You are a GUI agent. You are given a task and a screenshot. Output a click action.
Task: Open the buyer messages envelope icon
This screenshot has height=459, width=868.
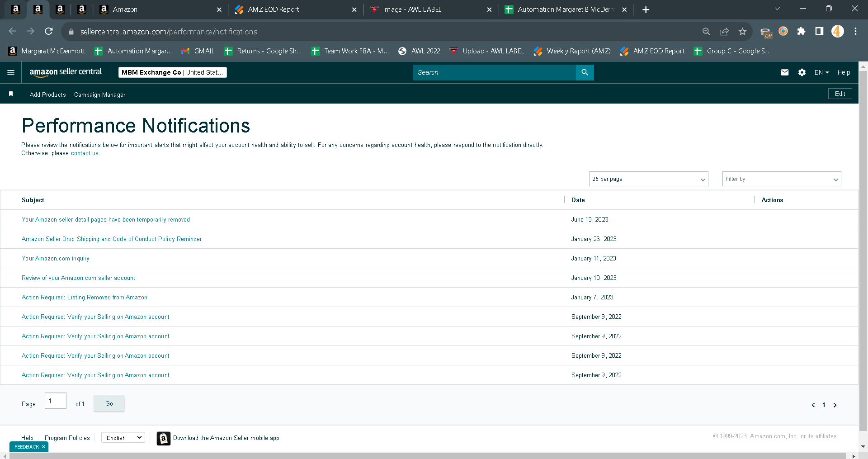(x=785, y=72)
